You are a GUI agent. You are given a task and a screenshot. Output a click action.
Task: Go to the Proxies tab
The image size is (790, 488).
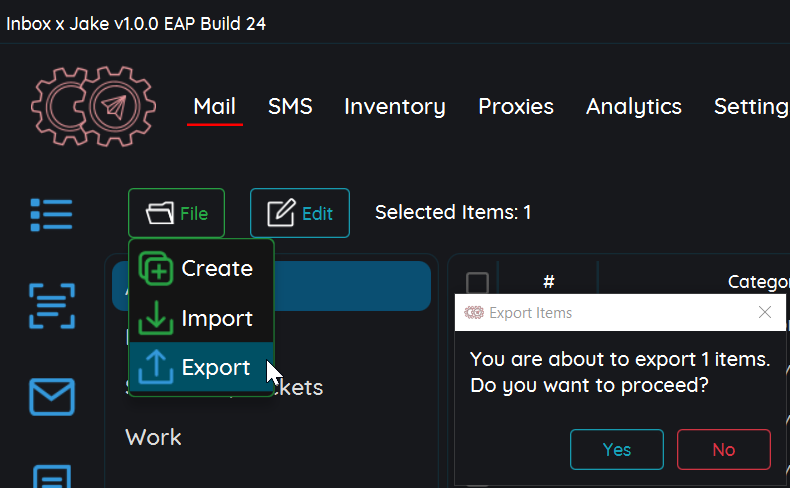pos(516,107)
